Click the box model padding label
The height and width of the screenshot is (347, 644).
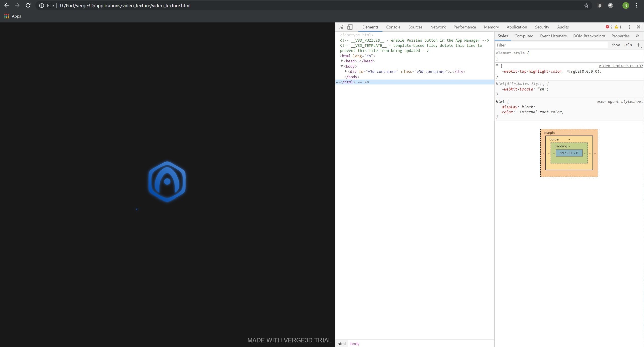pos(560,146)
